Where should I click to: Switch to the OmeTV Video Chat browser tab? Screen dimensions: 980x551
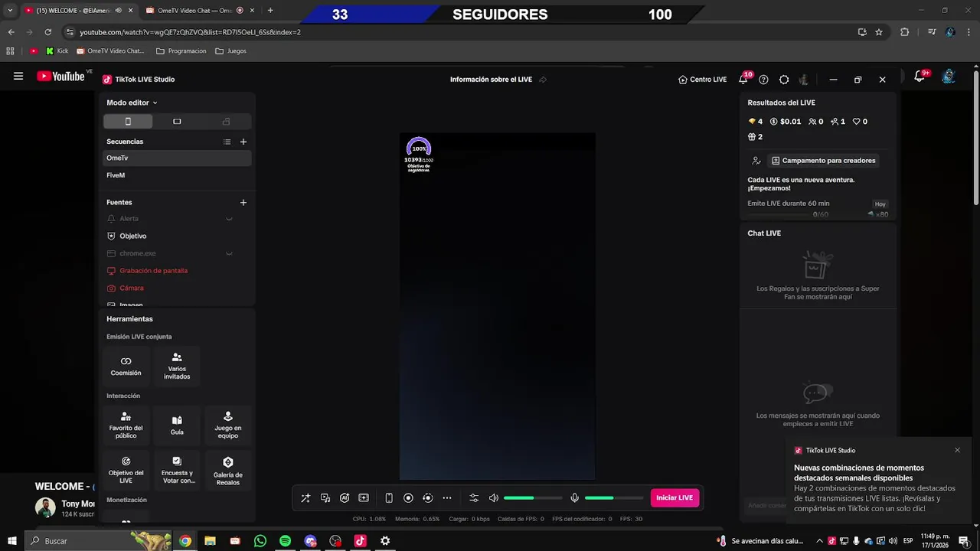[x=194, y=11]
